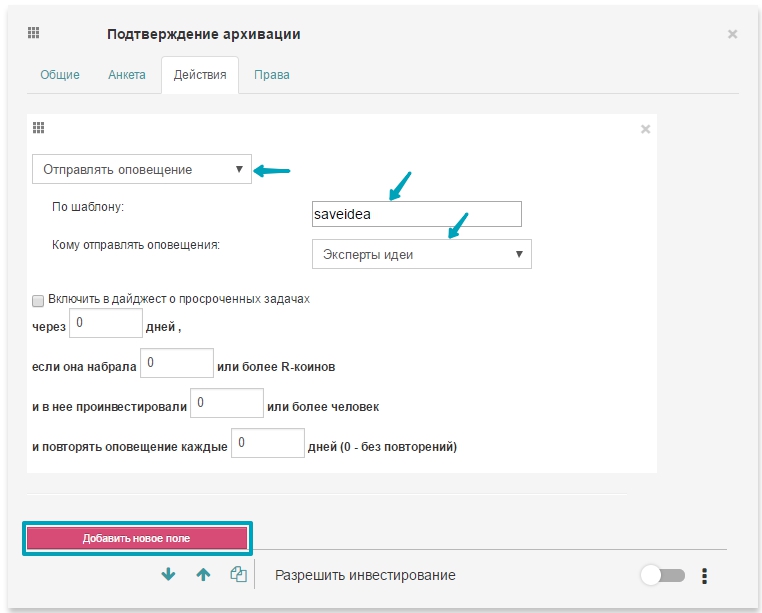Open the Эксперты идеи recipients dropdown
This screenshot has height=613, width=762.
click(x=422, y=254)
